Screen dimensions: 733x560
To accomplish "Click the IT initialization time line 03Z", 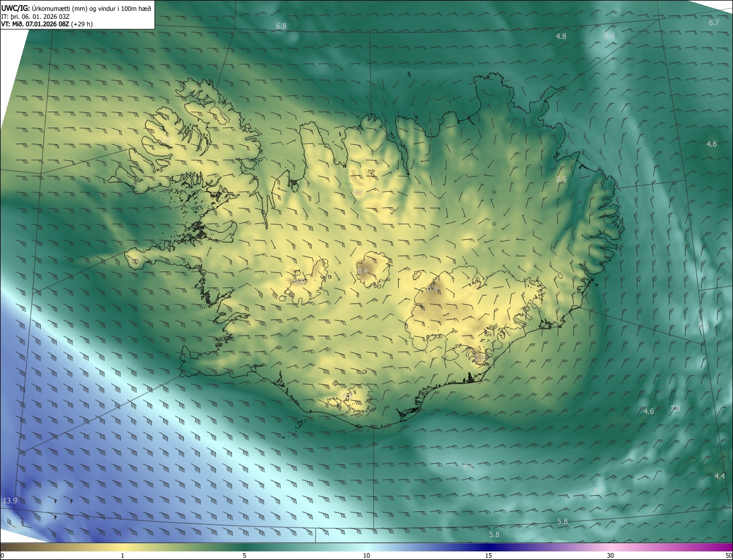I will click(36, 17).
